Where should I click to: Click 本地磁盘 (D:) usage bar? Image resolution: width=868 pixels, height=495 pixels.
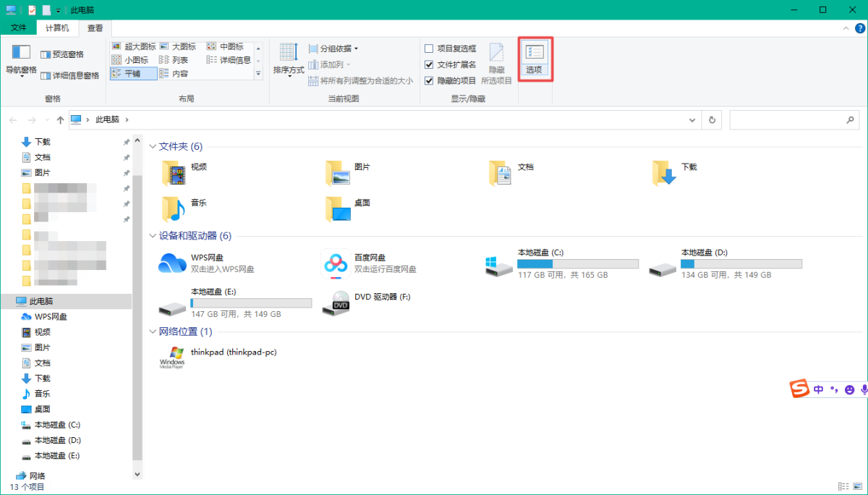pos(741,264)
